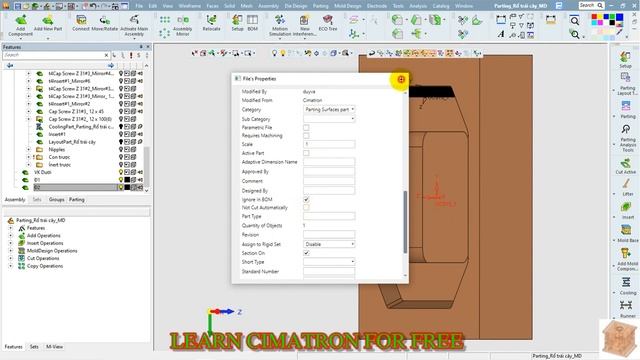Expand the Mold Design Operations node
640x360 pixels.
[x=11, y=251]
